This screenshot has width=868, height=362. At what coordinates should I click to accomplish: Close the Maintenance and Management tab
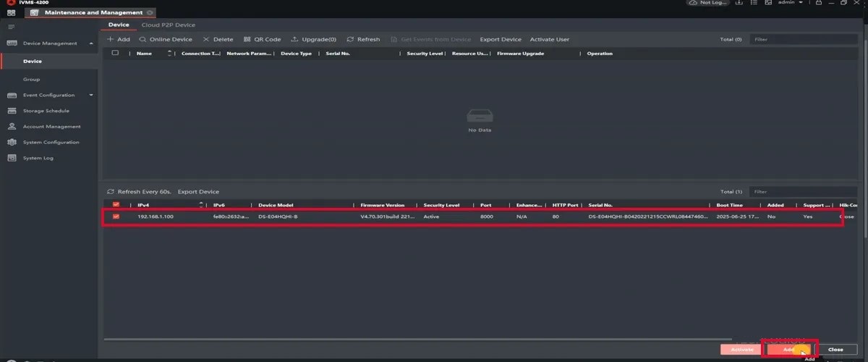(x=150, y=13)
